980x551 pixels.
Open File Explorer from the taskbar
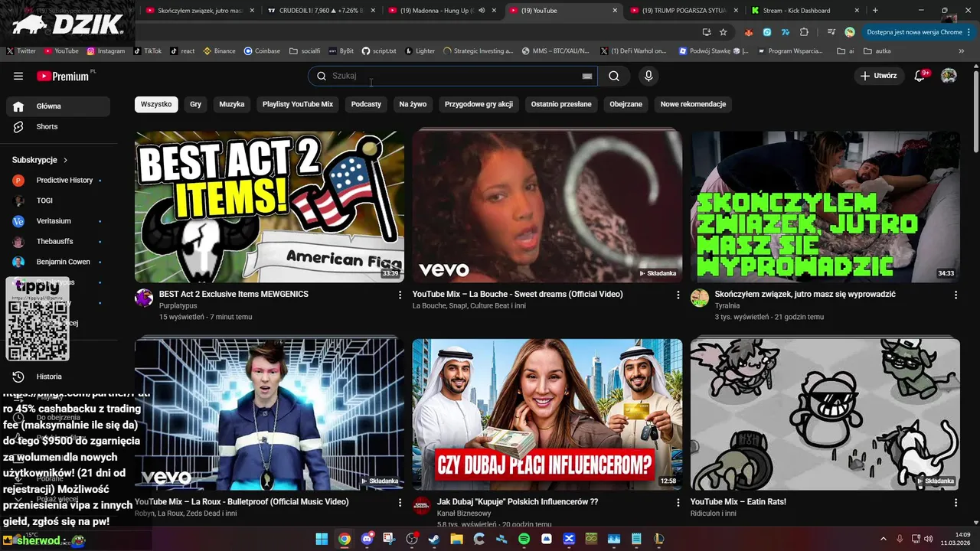coord(456,540)
